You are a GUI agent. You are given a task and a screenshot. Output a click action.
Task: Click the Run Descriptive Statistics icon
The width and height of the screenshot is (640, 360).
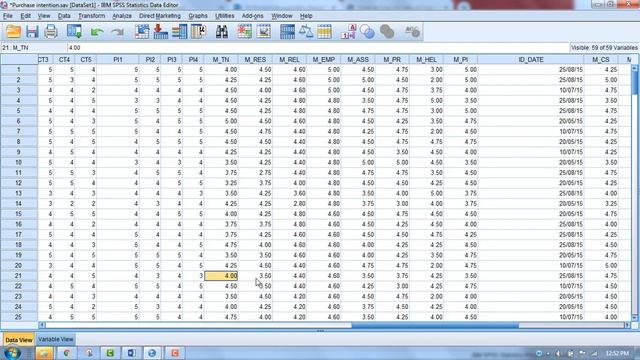(199, 31)
